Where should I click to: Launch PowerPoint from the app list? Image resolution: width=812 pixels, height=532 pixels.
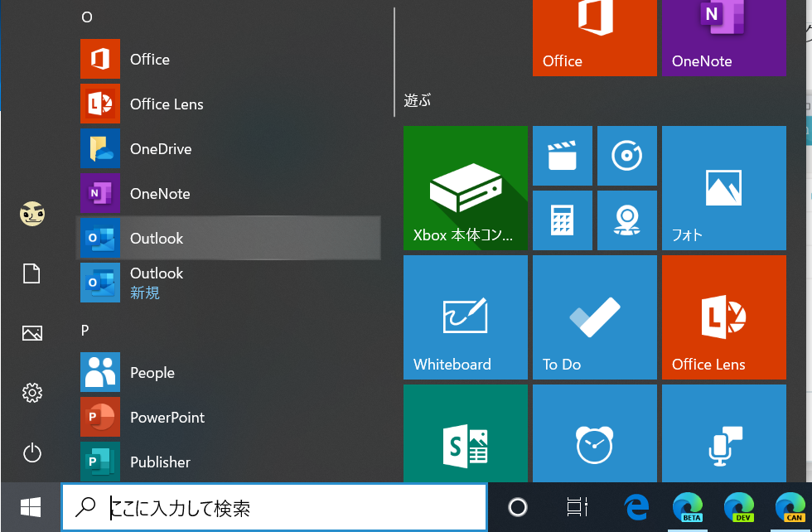pos(228,417)
